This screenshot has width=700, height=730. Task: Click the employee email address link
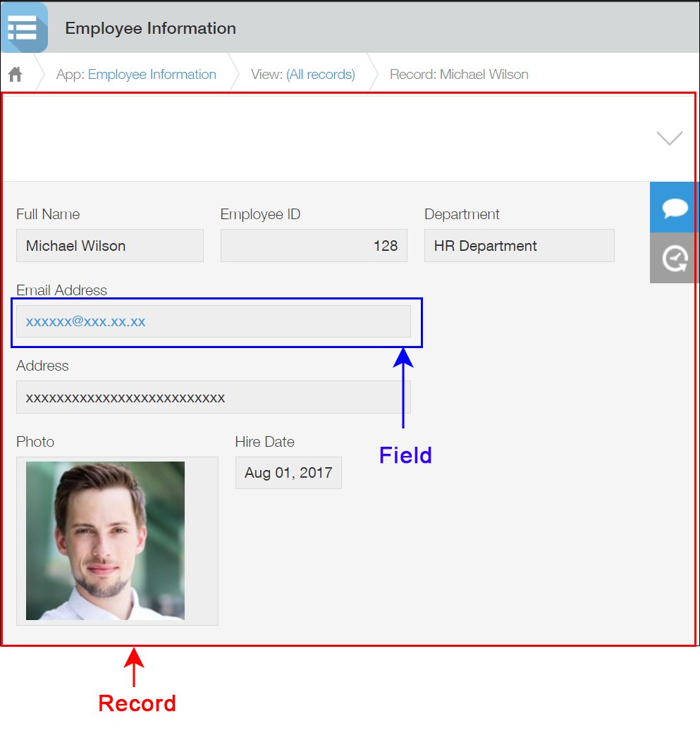(85, 321)
